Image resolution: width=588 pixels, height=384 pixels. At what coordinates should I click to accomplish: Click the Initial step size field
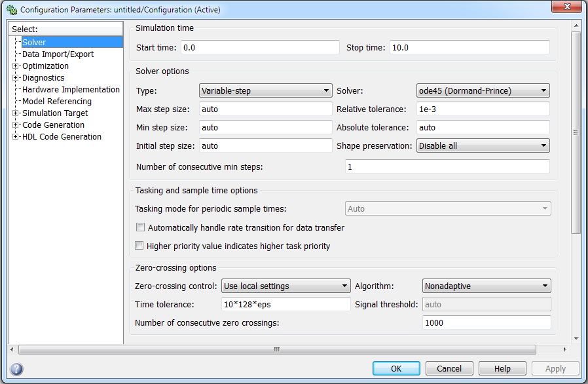click(x=265, y=145)
